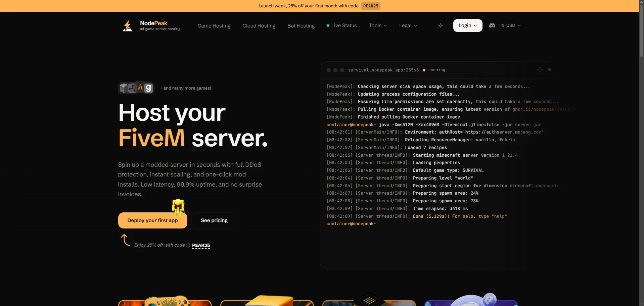Open the USD currency selector
This screenshot has width=644, height=306.
511,25
